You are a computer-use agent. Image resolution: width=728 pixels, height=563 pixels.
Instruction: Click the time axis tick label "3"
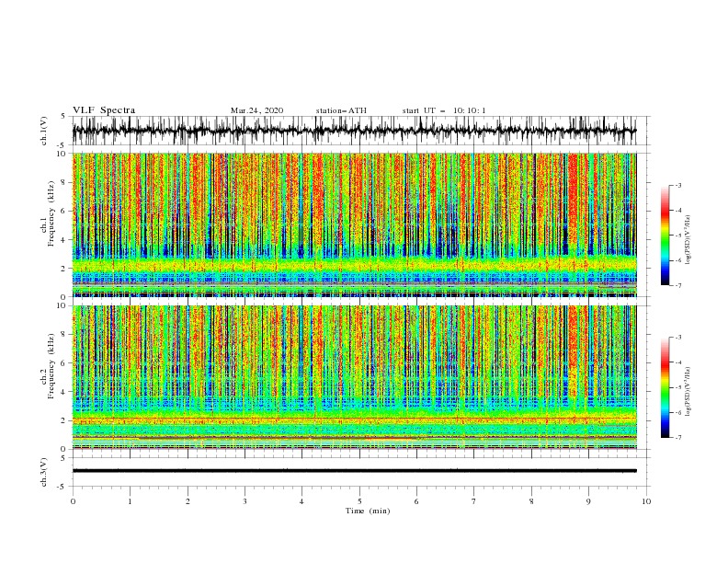[245, 501]
